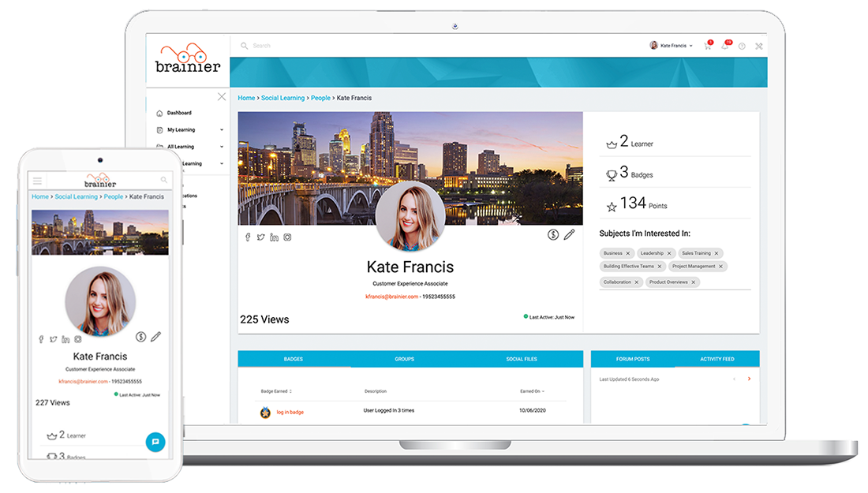
Task: Expand the My Learning section
Action: [181, 129]
